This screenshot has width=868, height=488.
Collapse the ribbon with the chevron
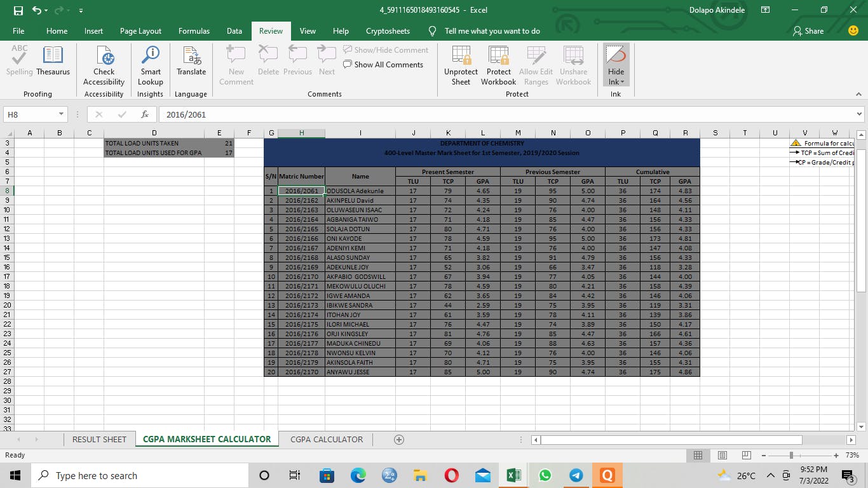point(858,94)
